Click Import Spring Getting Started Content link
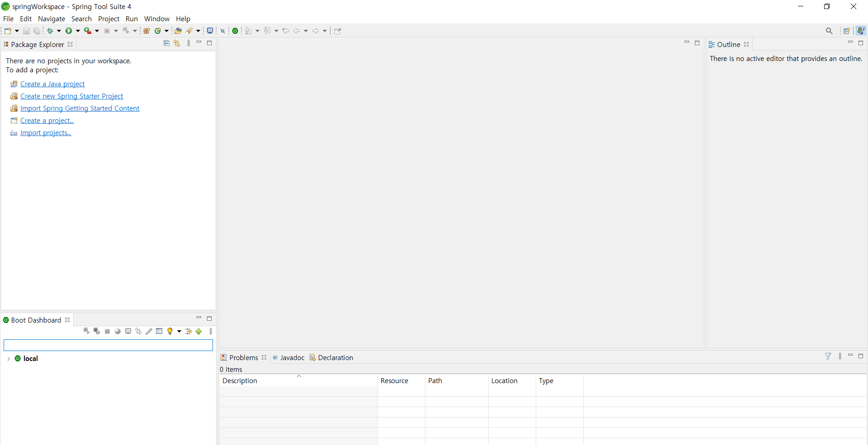The image size is (868, 445). point(80,108)
